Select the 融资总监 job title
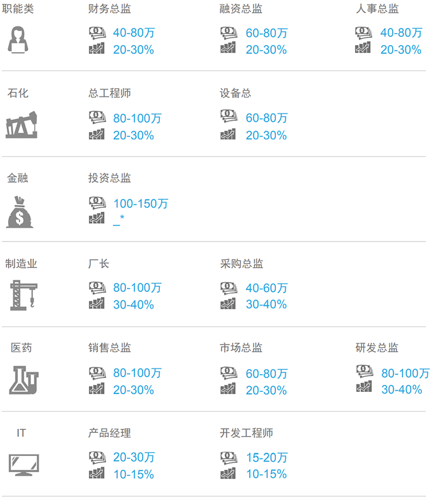 point(241,9)
